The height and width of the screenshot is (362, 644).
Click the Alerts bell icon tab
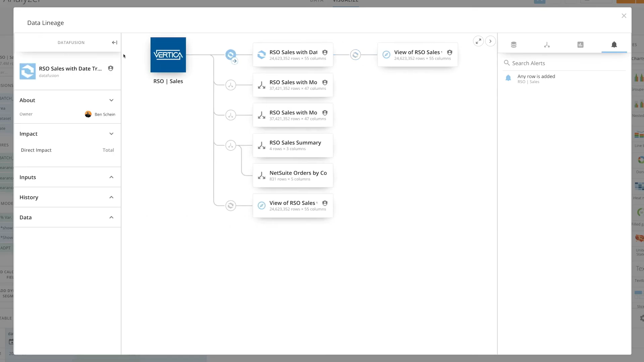coord(615,45)
